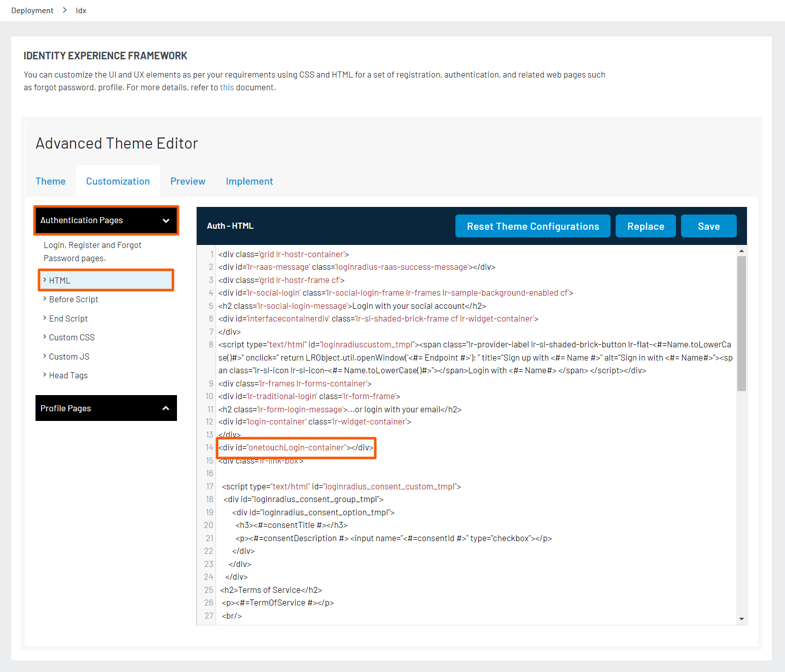Expand the Head Tags item
Screen dimensions: 785x672
pyautogui.click(x=68, y=375)
